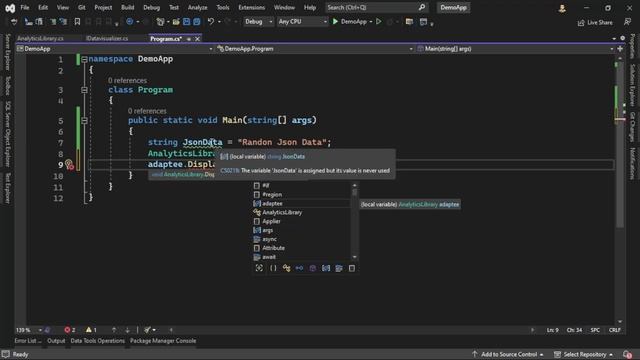Click the Undo arrow icon

click(211, 21)
